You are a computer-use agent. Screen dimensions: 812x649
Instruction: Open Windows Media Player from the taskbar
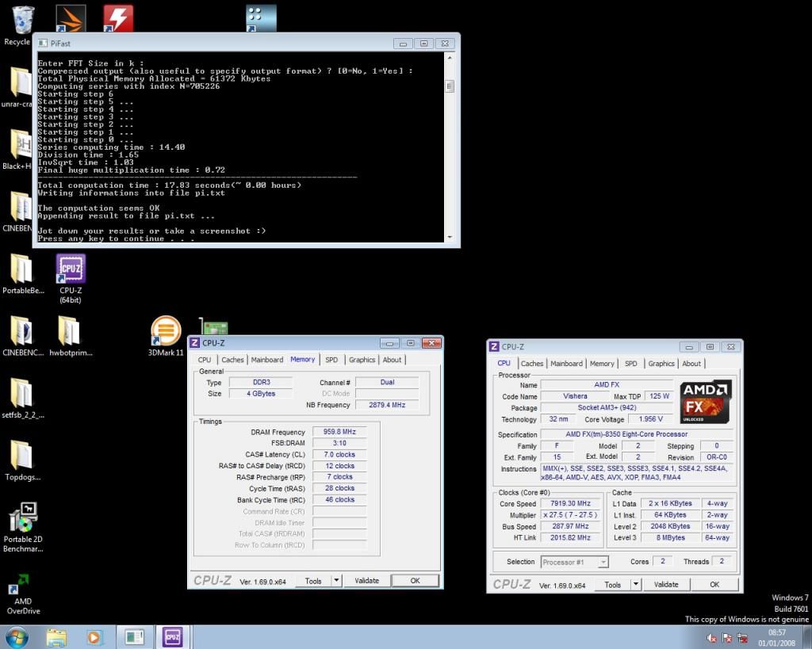(x=94, y=636)
